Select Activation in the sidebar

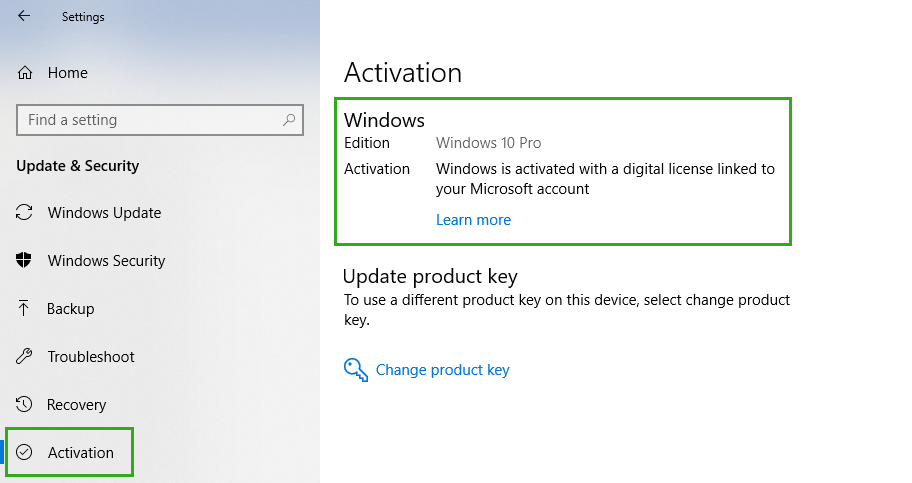click(81, 453)
